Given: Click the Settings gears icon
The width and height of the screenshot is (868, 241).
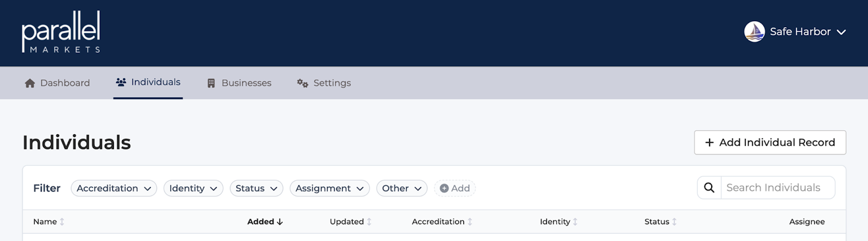Looking at the screenshot, I should pos(302,83).
